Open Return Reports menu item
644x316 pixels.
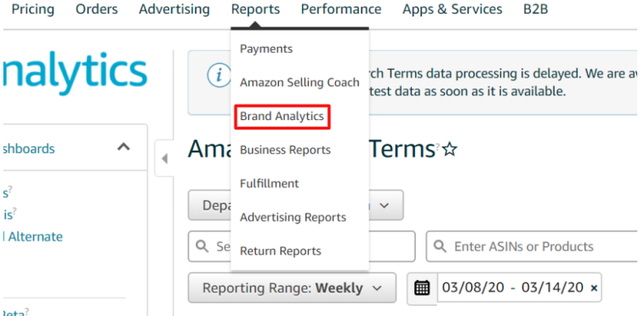pyautogui.click(x=281, y=251)
